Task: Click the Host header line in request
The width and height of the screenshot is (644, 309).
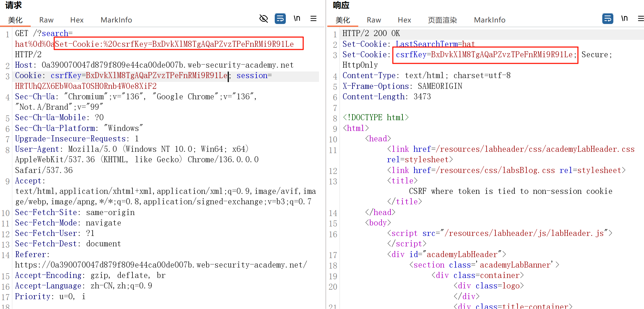Action: 154,65
